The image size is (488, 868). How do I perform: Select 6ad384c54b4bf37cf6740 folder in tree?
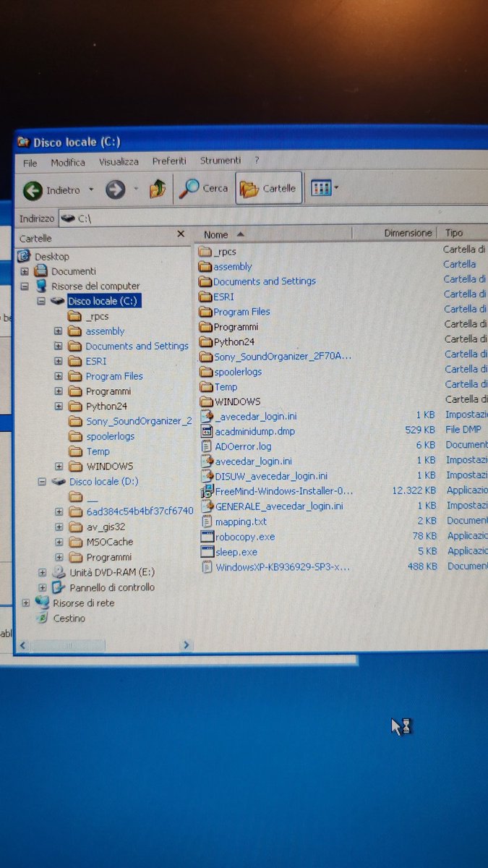pyautogui.click(x=140, y=511)
